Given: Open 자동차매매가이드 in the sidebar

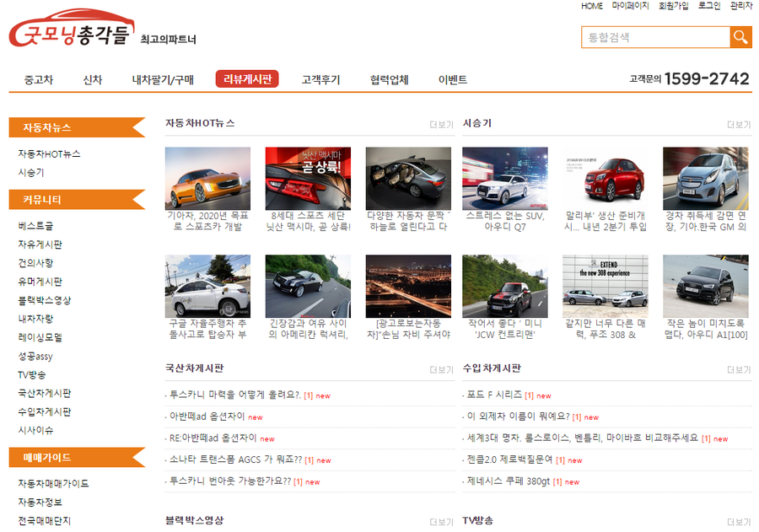Looking at the screenshot, I should [x=53, y=484].
